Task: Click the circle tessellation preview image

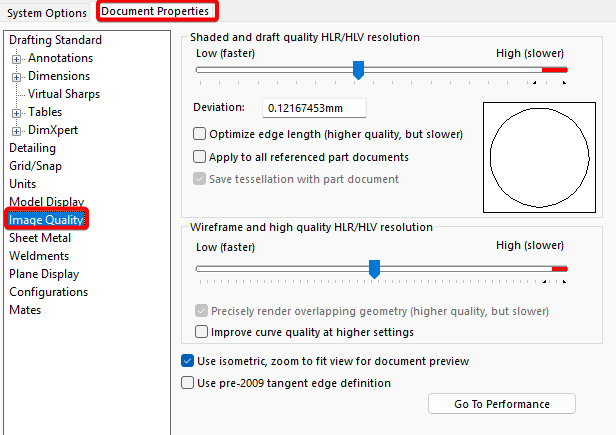Action: pos(539,158)
